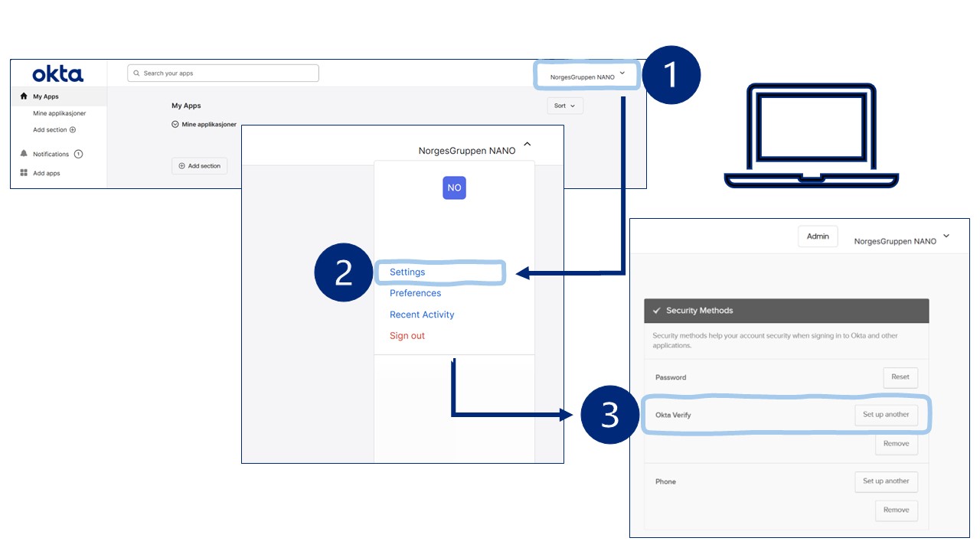Click the Okta Verify label
Image resolution: width=980 pixels, height=551 pixels.
[673, 415]
